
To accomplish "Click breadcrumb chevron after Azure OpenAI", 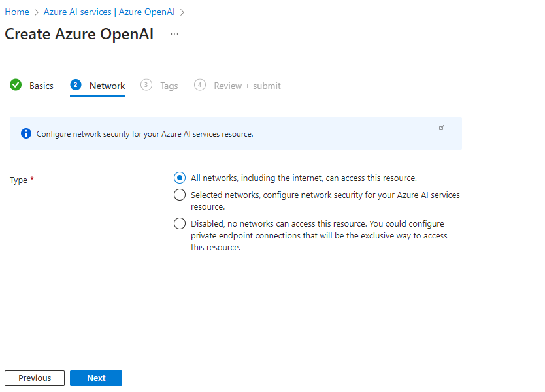I will [x=182, y=12].
